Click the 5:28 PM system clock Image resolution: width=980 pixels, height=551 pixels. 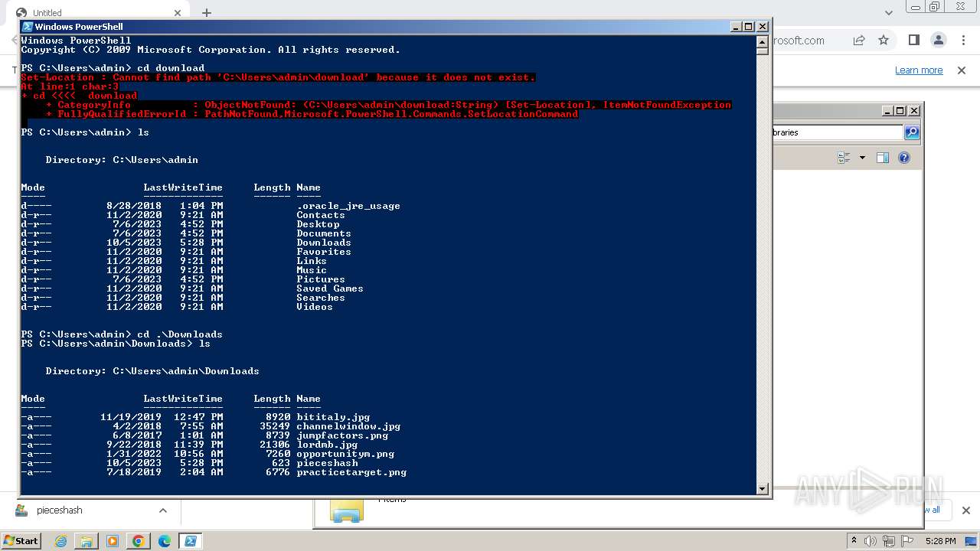(939, 541)
